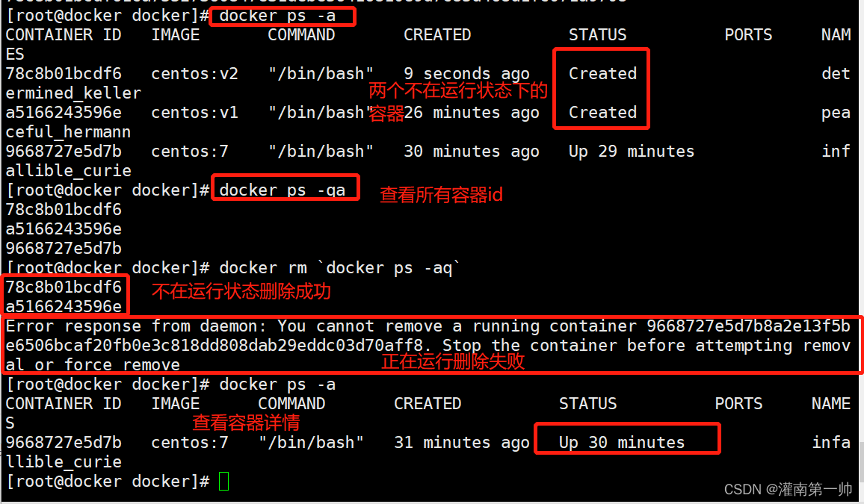This screenshot has height=504, width=864.
Task: Click the centos:v2 image name
Action: (194, 73)
